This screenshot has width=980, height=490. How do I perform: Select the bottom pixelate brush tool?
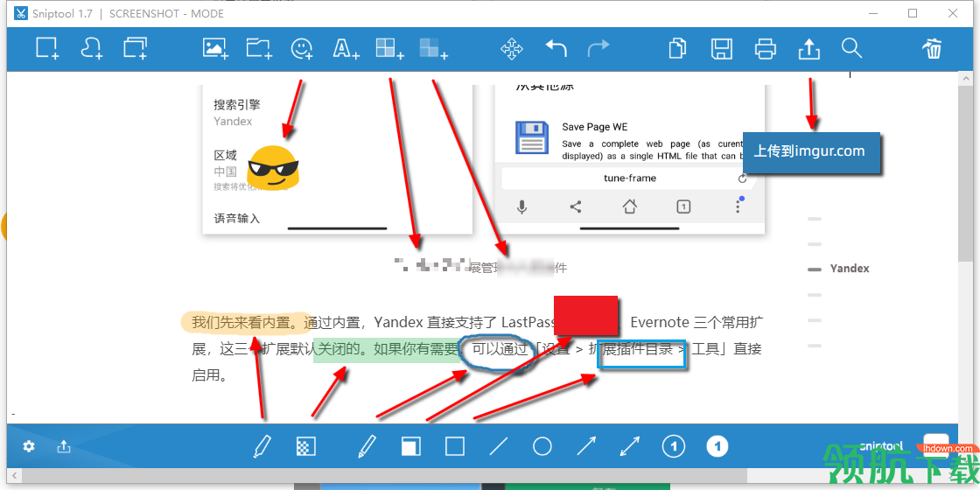click(x=305, y=446)
